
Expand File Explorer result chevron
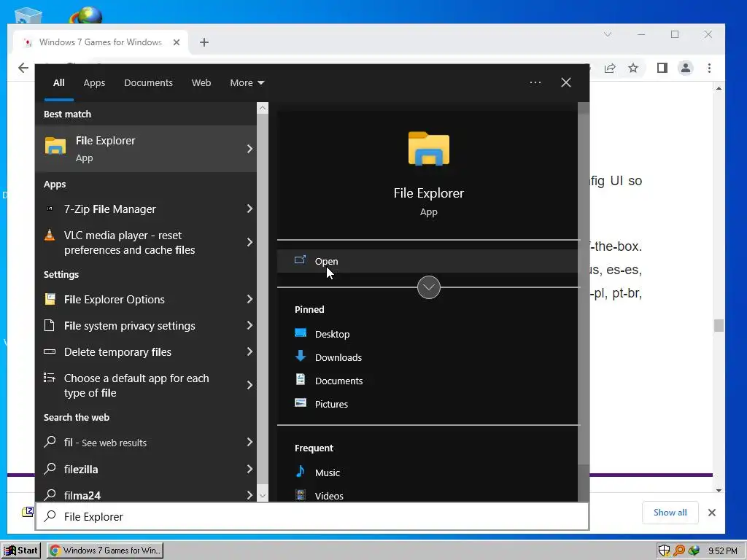(249, 149)
